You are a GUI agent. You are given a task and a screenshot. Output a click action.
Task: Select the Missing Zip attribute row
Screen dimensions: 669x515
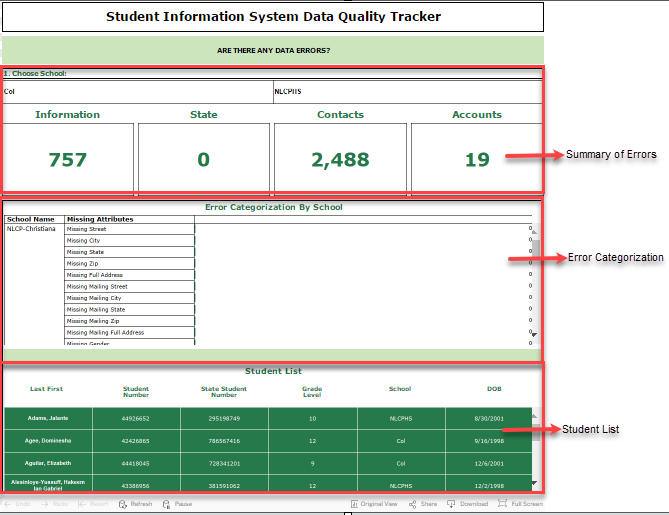pos(130,264)
